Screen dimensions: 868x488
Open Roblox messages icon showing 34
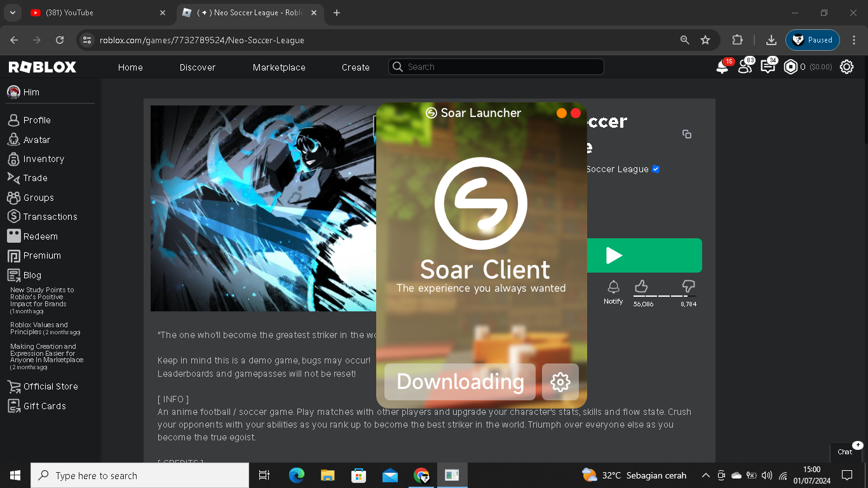pyautogui.click(x=768, y=67)
